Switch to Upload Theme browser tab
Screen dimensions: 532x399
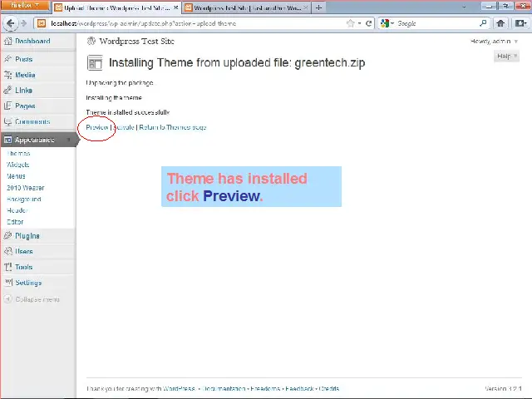pos(117,7)
